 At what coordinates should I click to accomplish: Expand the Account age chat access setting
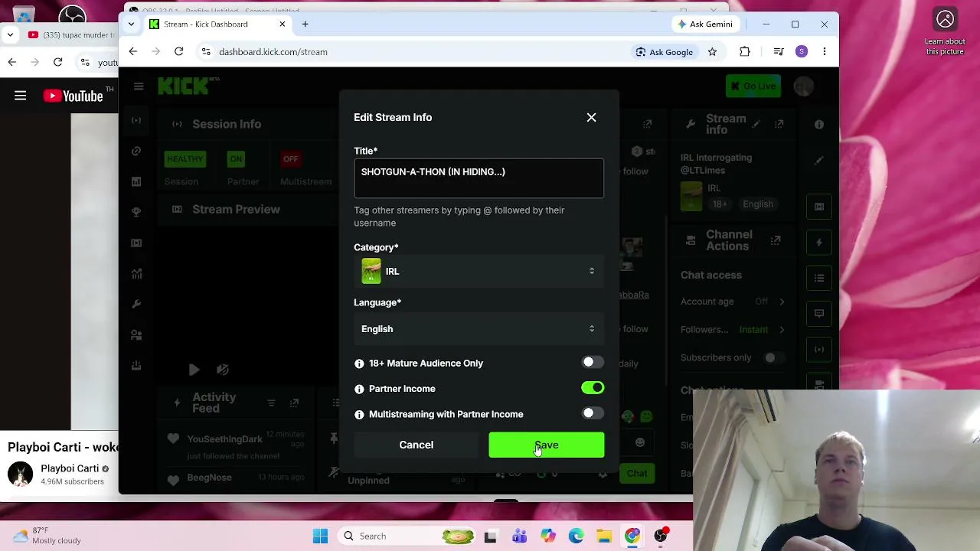point(782,302)
